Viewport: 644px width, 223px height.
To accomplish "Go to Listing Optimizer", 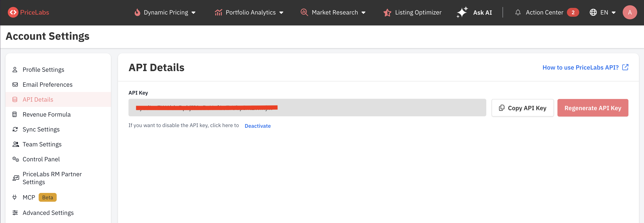I will 412,12.
